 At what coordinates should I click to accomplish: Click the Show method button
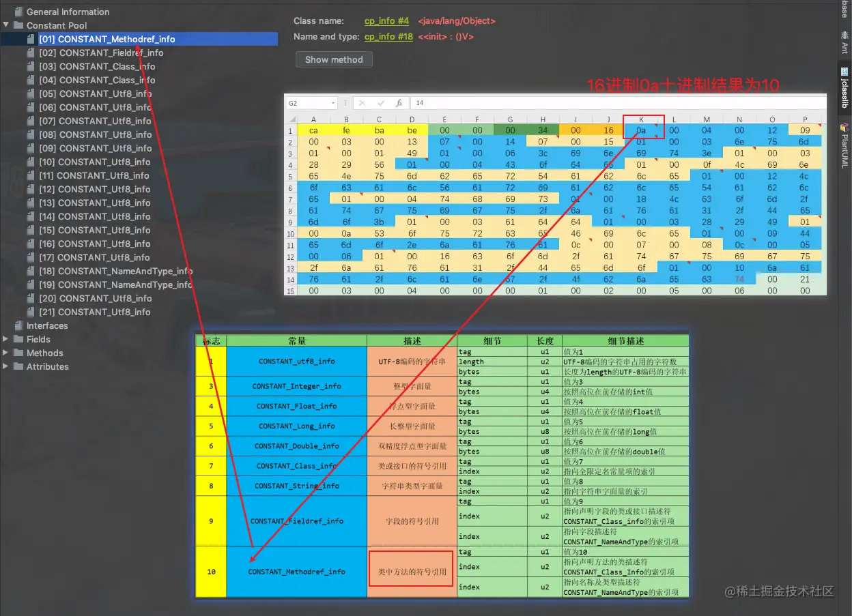[x=334, y=59]
